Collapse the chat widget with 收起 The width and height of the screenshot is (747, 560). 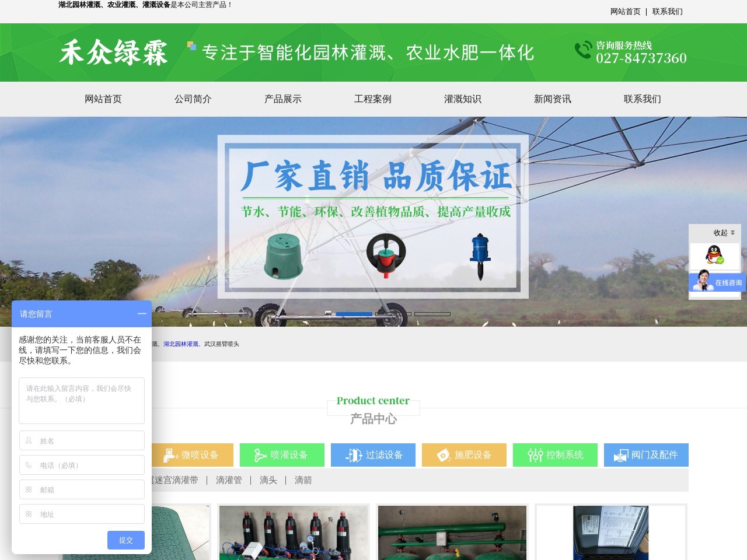point(721,233)
